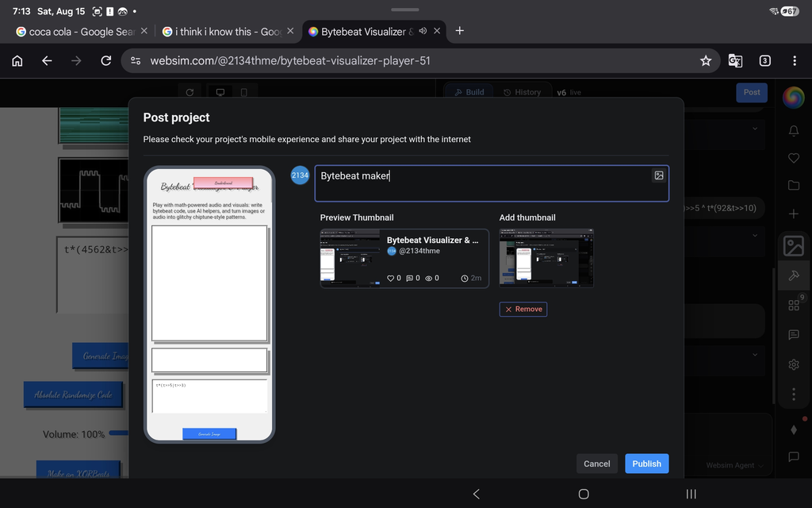Click the views eye count on preview card
The width and height of the screenshot is (812, 508).
(432, 279)
